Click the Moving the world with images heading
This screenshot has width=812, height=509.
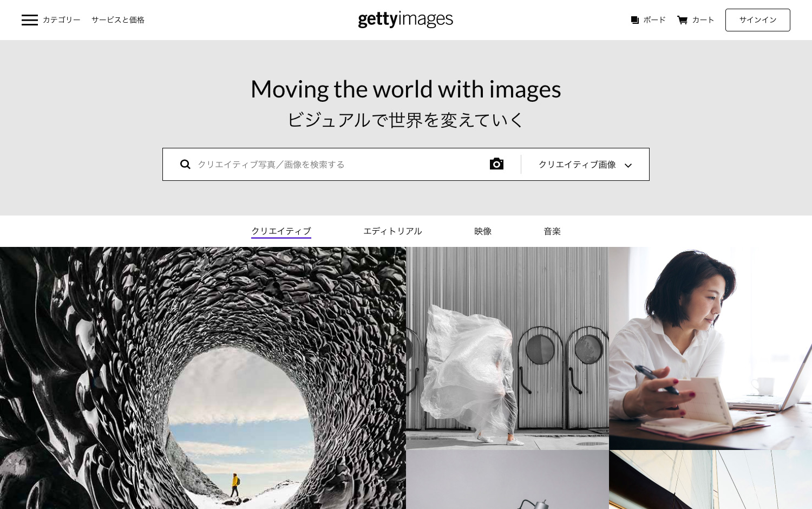click(x=406, y=89)
